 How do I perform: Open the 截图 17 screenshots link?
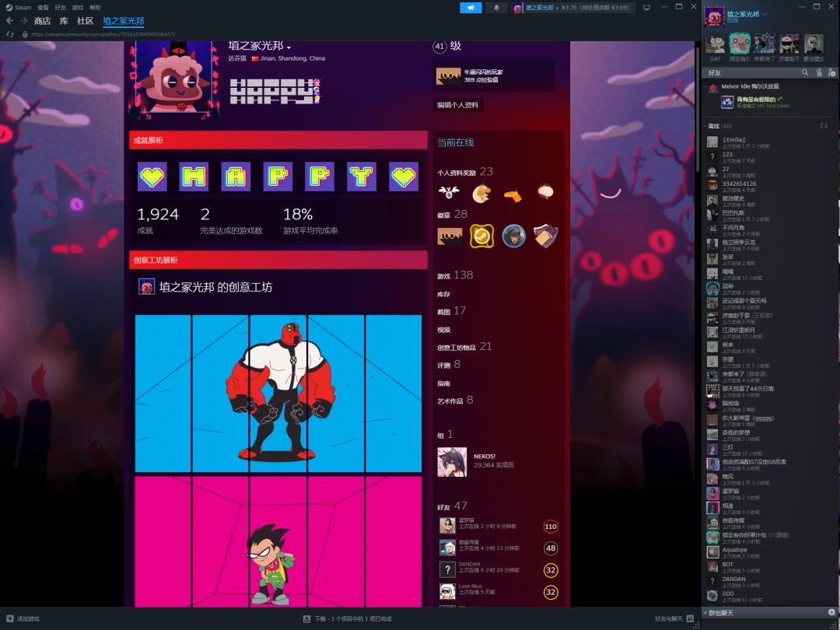click(x=452, y=310)
